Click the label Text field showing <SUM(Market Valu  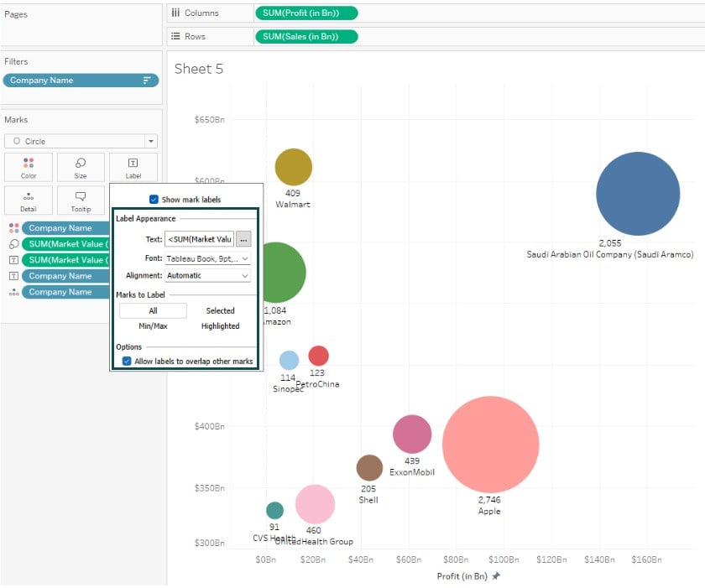click(200, 239)
